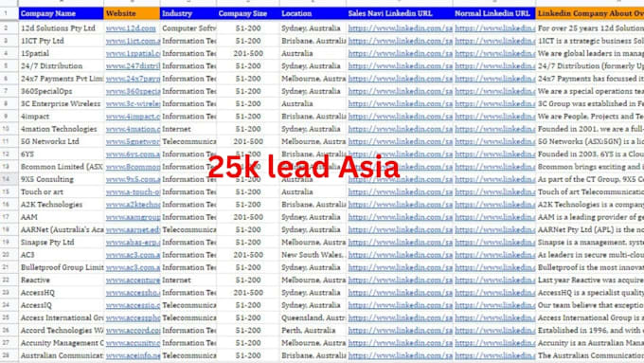Screen dimensions: 644x363
Task: Click the Founded in 2001 about cell
Action: (x=590, y=129)
